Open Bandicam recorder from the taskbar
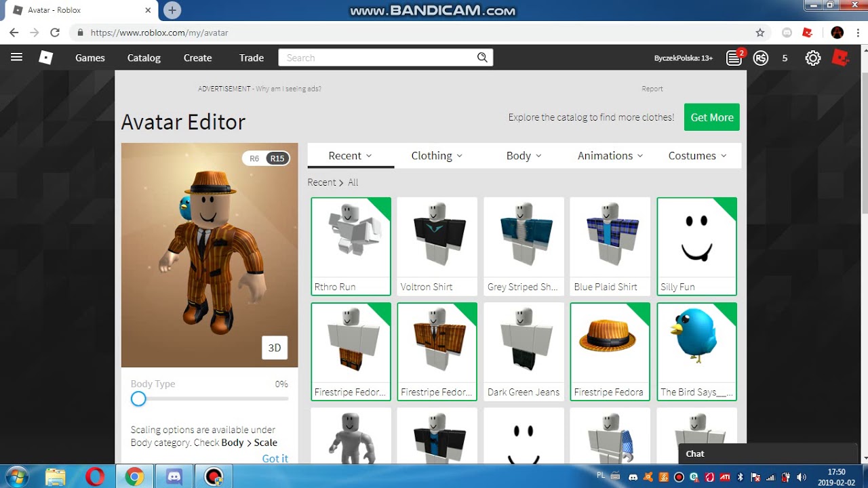 tap(214, 476)
